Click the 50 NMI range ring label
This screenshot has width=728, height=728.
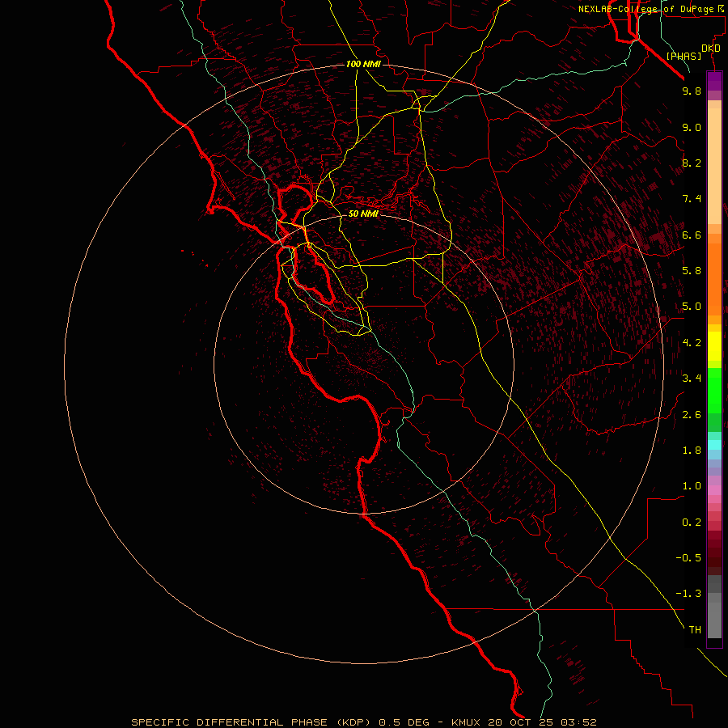coord(363,214)
